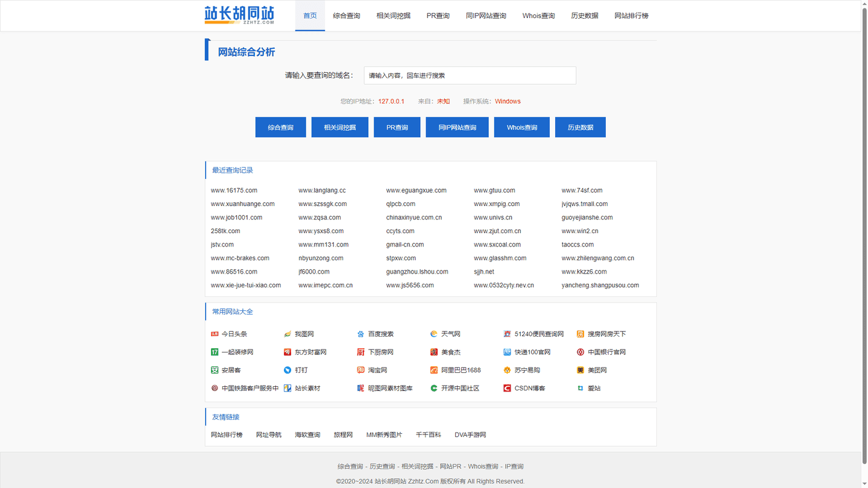Open the MM新秀图片 friendly link

(384, 435)
